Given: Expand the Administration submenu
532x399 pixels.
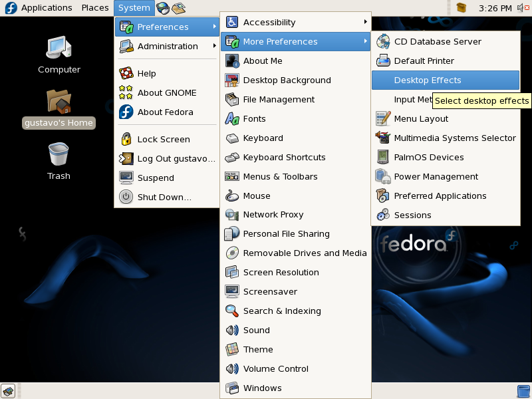Looking at the screenshot, I should 167,46.
